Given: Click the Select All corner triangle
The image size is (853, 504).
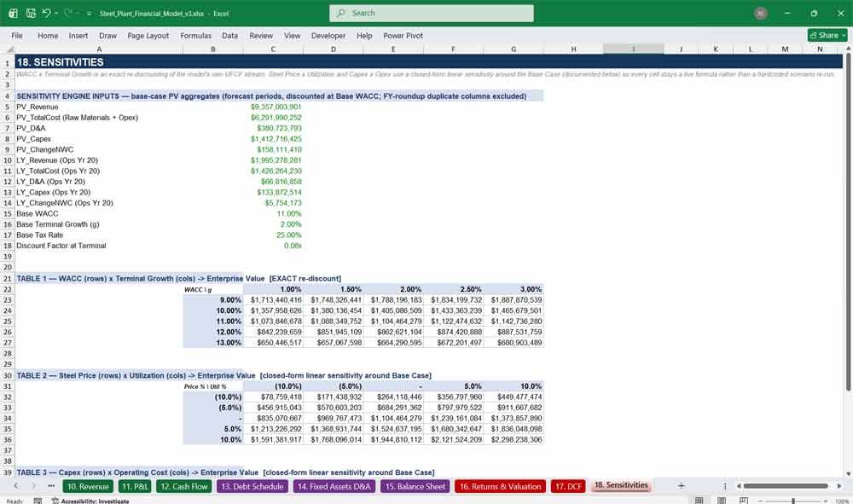Looking at the screenshot, I should (9, 49).
